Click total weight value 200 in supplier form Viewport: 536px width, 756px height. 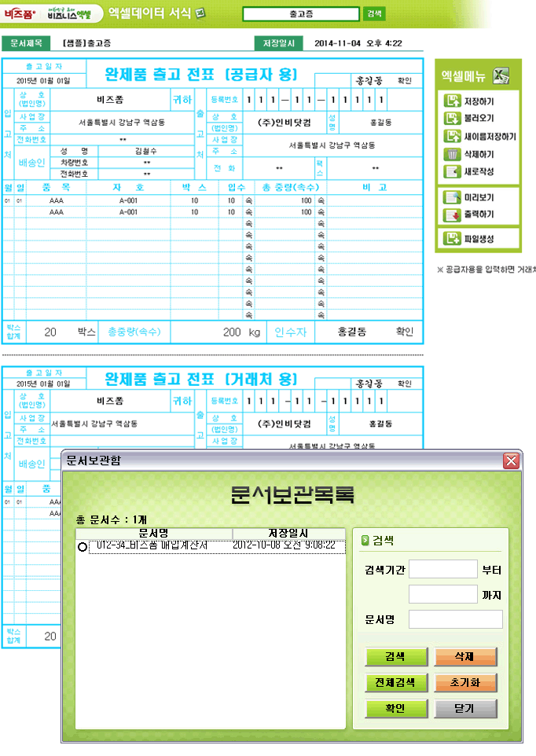point(232,332)
